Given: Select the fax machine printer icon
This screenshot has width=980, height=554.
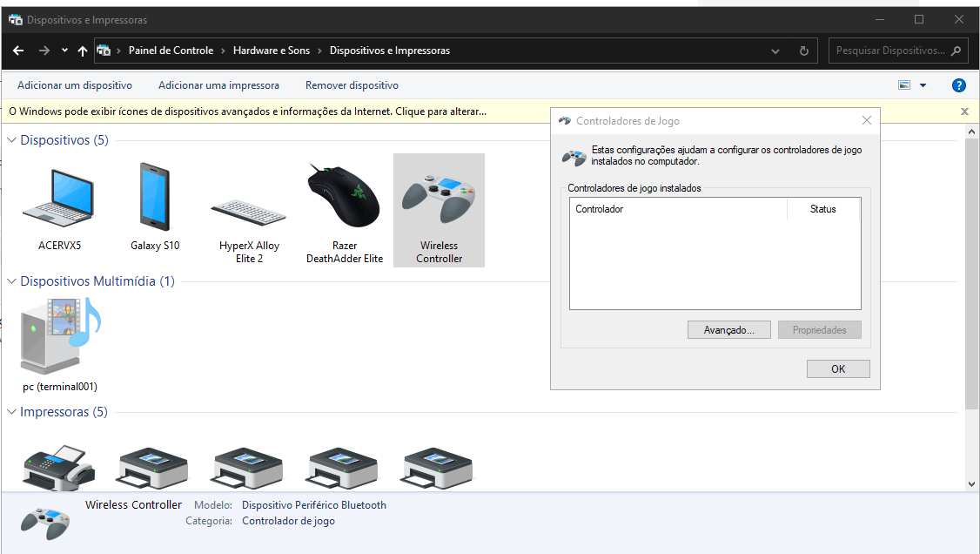Looking at the screenshot, I should pyautogui.click(x=57, y=462).
